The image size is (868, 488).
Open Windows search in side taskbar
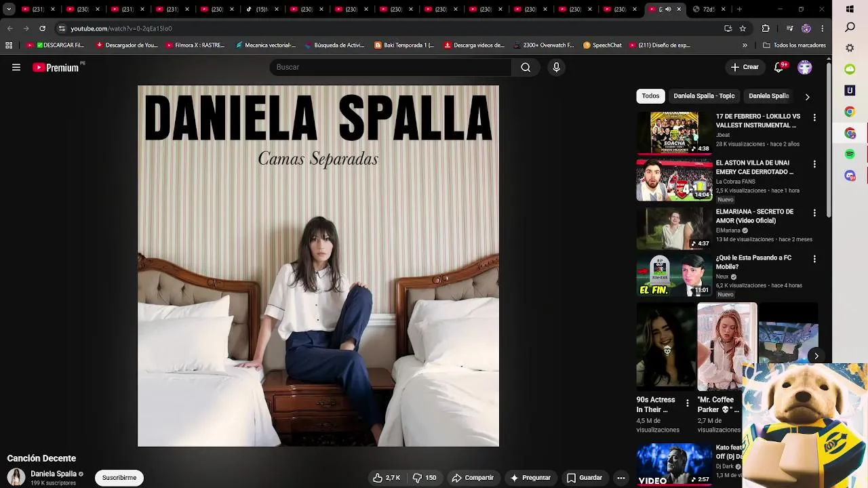coord(850,27)
